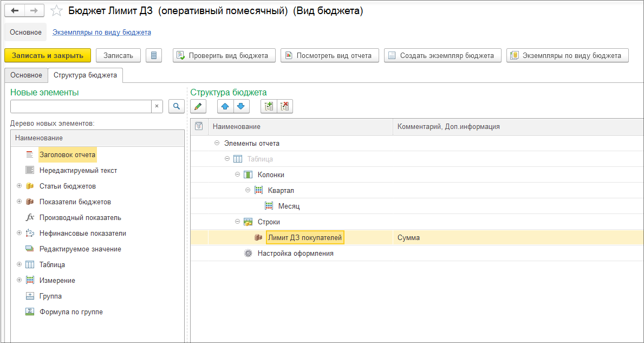644x343 pixels.
Task: Add page to favorites with star icon
Action: click(x=56, y=11)
